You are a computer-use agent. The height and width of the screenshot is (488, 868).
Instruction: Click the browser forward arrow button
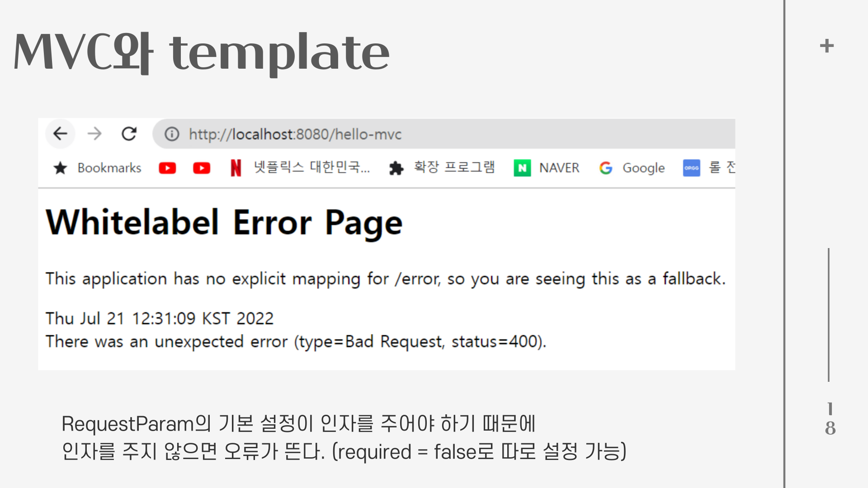94,134
